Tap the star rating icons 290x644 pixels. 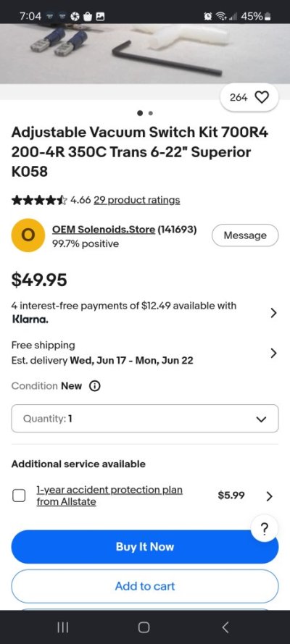38,201
